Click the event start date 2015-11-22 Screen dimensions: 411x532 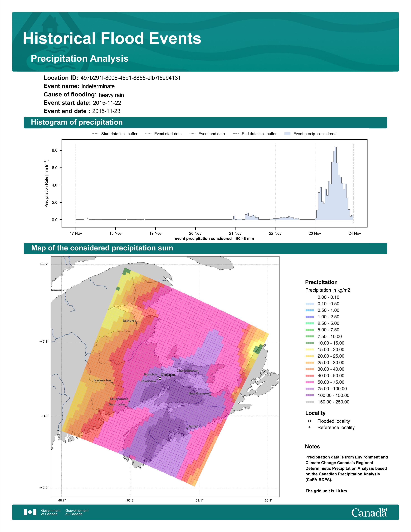click(x=107, y=103)
